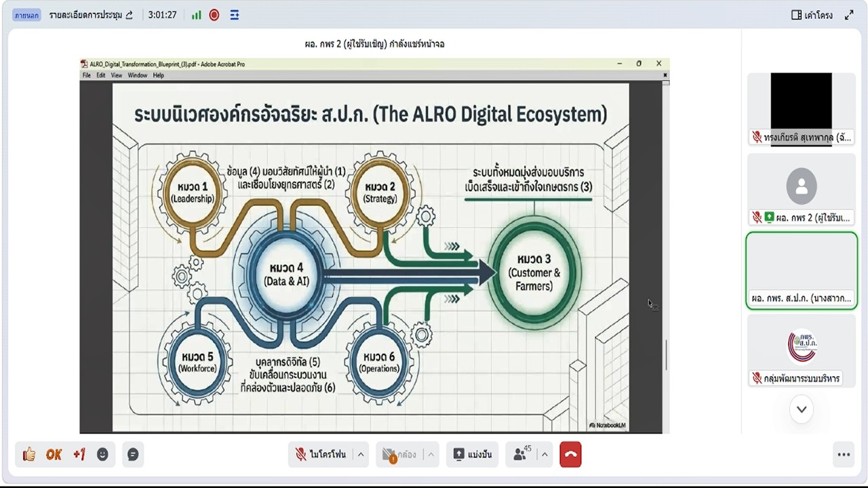868x488 pixels.
Task: Click green sharing icon of ผอ. กพร 2
Action: 769,218
